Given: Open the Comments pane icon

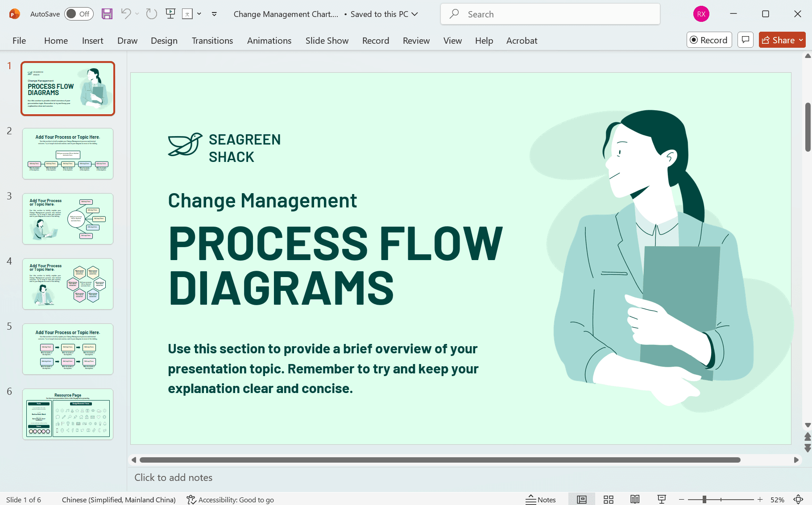Looking at the screenshot, I should (x=745, y=40).
